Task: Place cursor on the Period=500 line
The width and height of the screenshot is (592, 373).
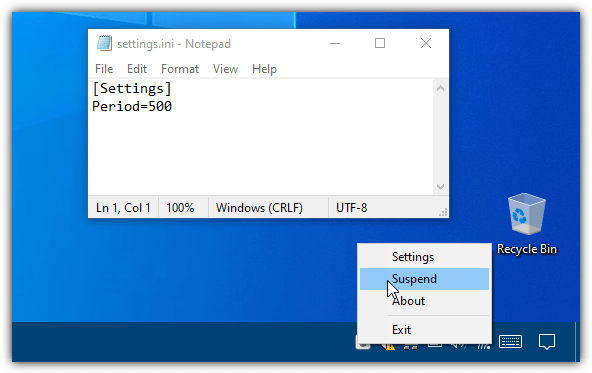Action: tap(132, 106)
